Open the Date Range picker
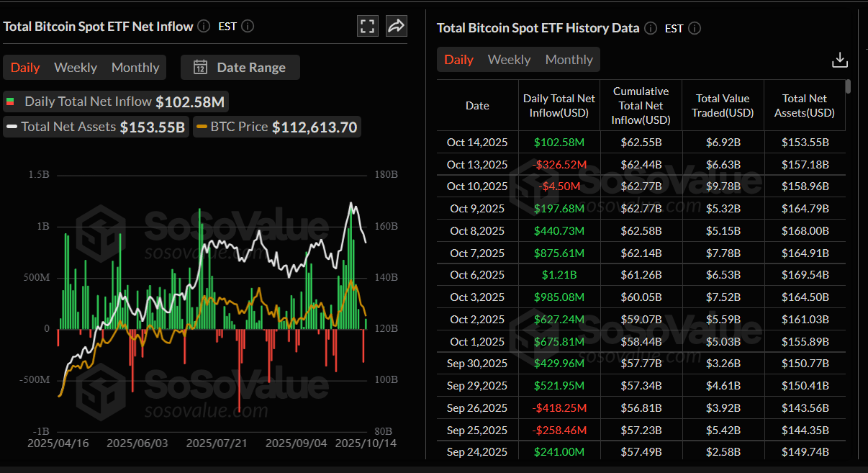This screenshot has width=868, height=473. [240, 67]
